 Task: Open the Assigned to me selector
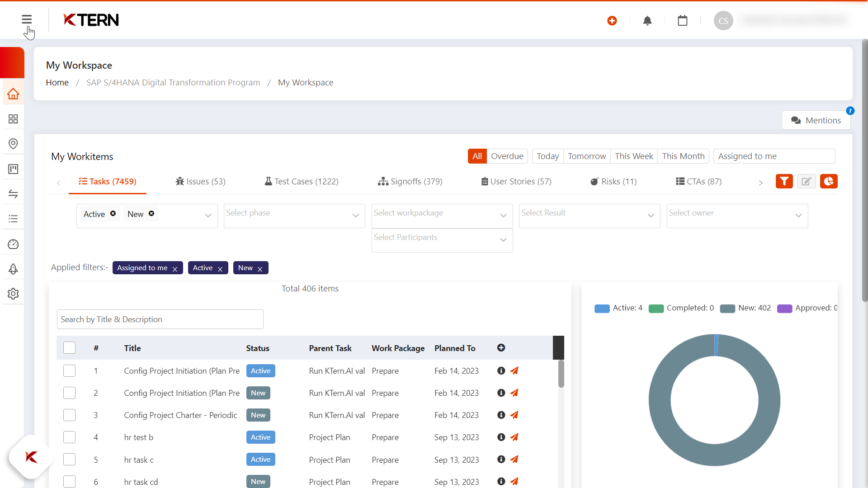click(x=774, y=156)
